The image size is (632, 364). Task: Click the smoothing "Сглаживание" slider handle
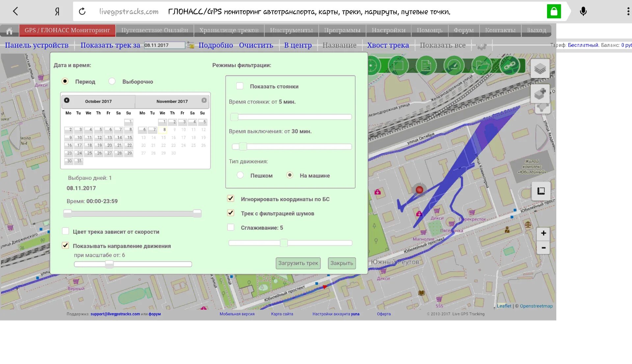[284, 243]
